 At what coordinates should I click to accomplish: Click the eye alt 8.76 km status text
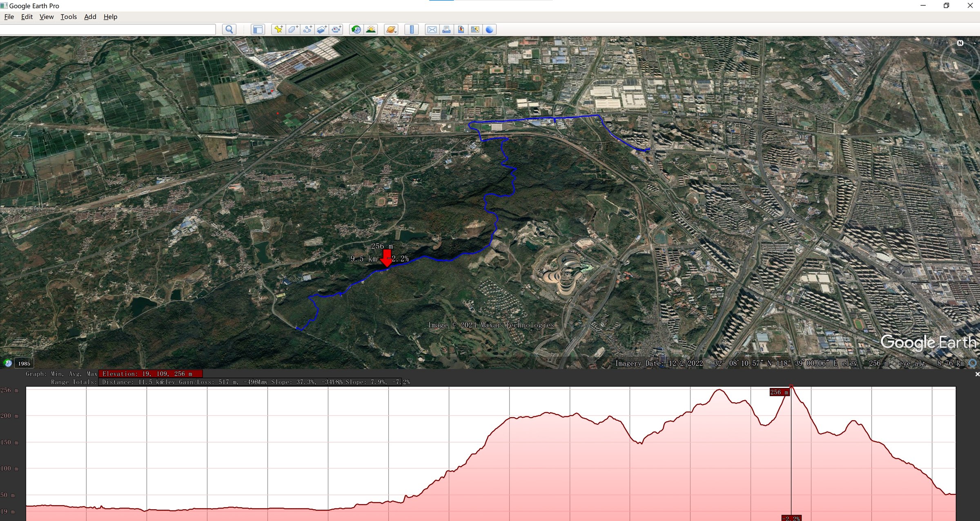coord(931,363)
